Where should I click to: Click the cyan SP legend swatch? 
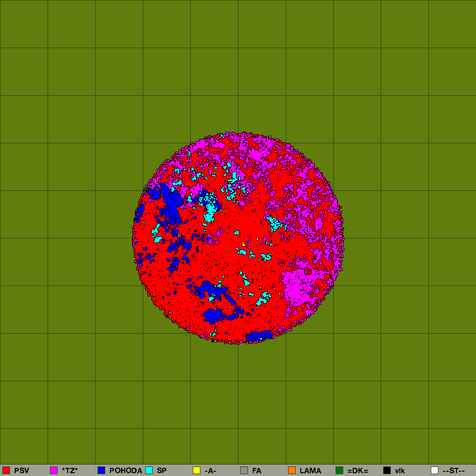[149, 470]
